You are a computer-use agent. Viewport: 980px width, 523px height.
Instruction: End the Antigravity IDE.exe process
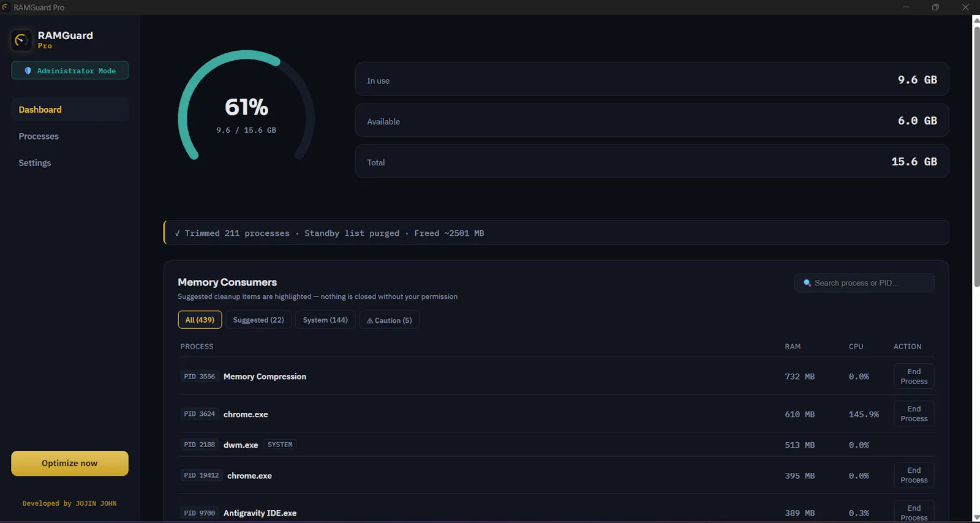click(914, 512)
